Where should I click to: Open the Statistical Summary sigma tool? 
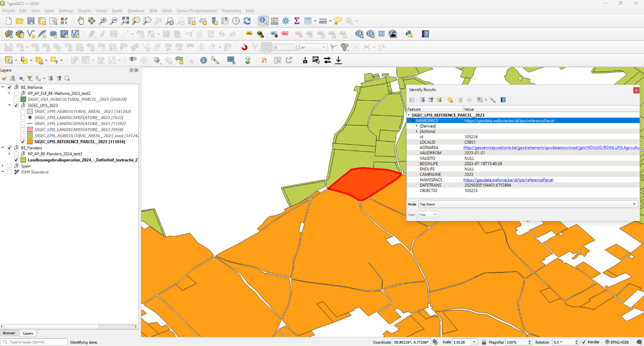pos(296,21)
